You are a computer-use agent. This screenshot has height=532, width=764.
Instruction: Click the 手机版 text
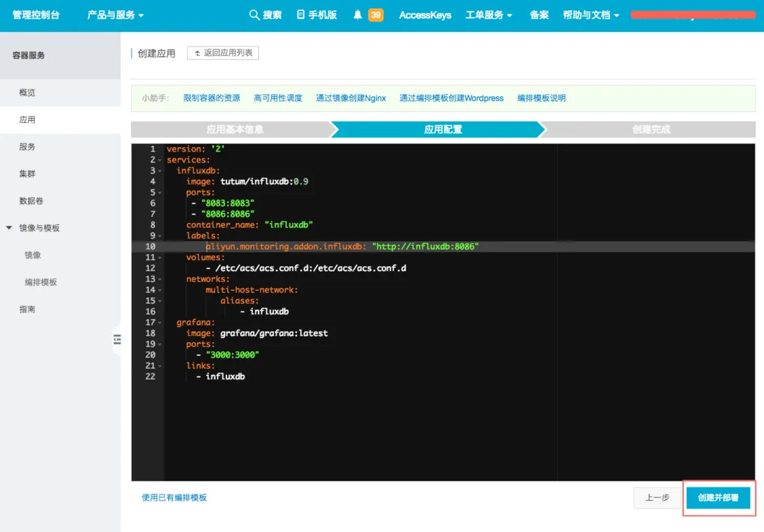click(322, 15)
